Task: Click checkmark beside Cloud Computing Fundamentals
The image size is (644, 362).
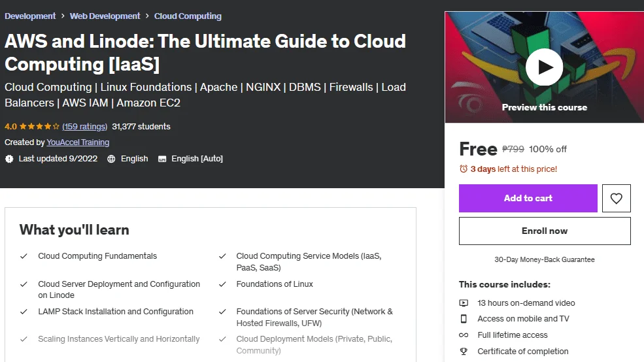Action: [x=24, y=256]
